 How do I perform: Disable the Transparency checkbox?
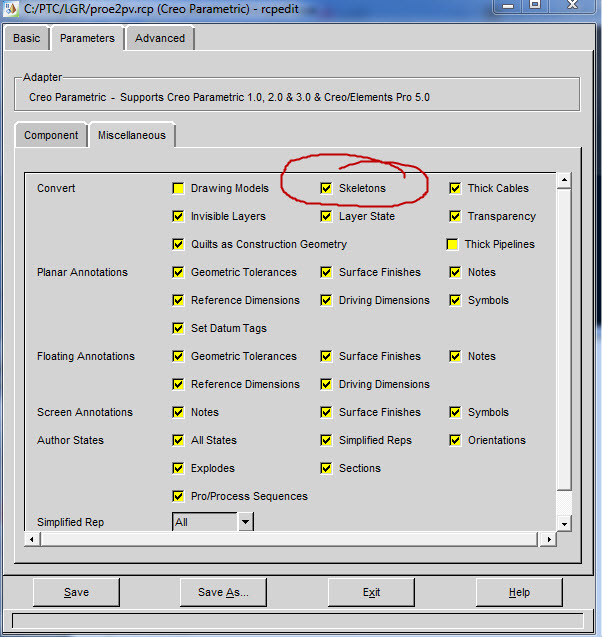455,216
